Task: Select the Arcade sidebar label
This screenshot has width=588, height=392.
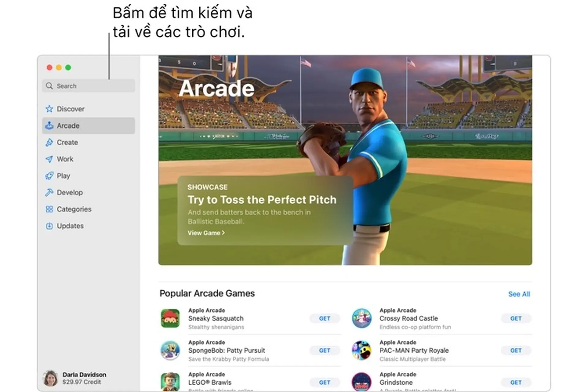Action: coord(68,126)
